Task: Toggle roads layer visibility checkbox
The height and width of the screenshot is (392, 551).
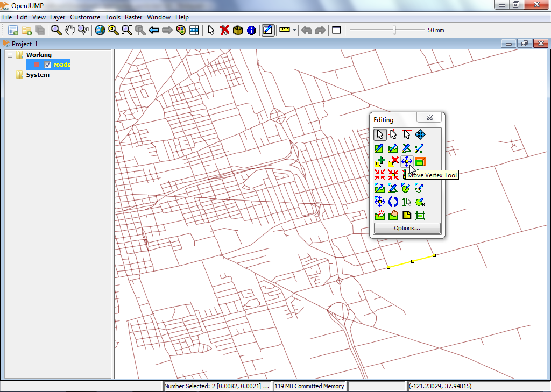Action: coord(47,65)
